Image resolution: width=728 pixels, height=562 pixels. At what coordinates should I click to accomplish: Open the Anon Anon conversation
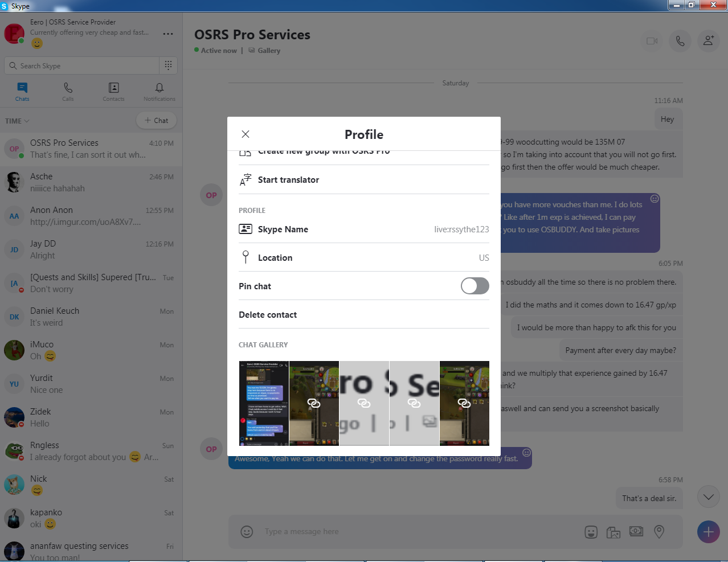[x=91, y=216]
